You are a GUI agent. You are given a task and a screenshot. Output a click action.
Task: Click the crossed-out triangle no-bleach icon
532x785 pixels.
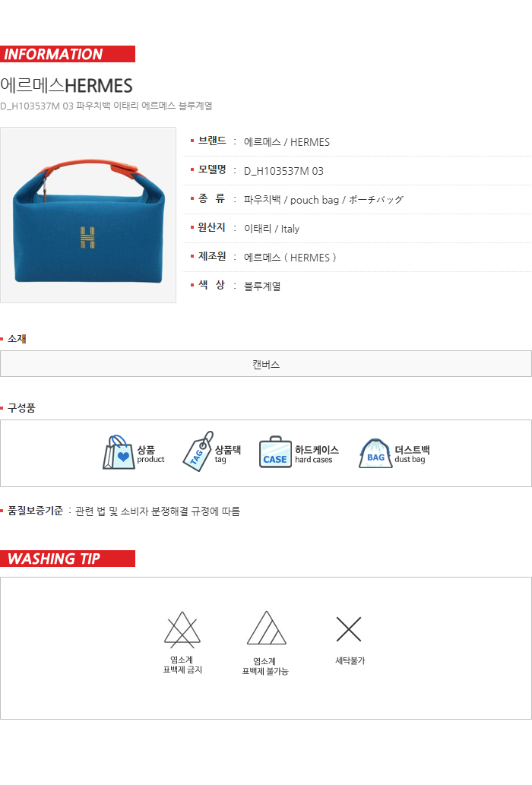[x=182, y=629]
